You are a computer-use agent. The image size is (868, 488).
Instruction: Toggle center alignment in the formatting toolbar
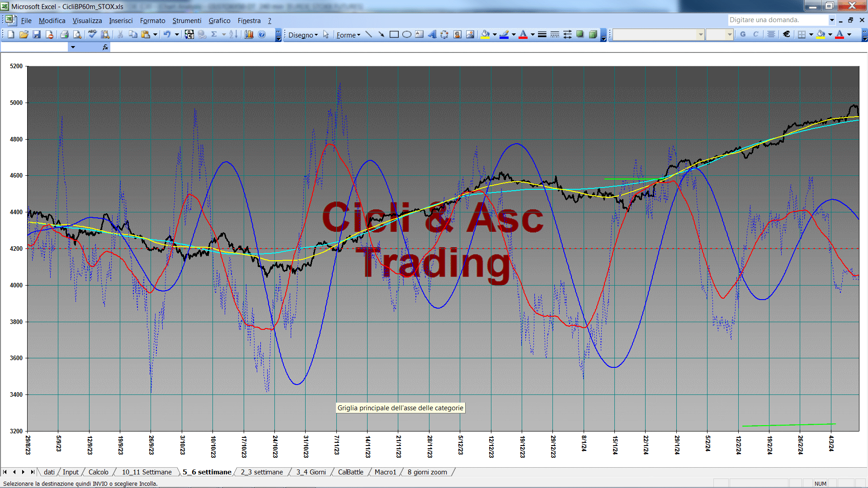click(771, 35)
